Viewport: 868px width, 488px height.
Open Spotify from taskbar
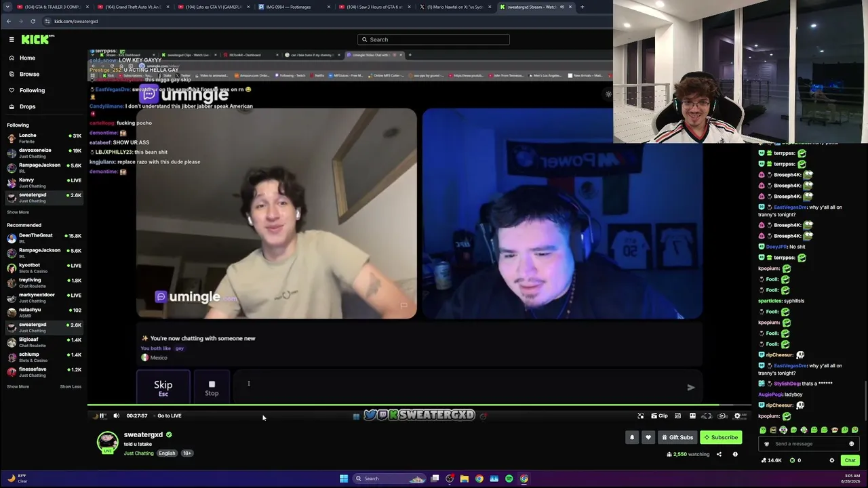(x=509, y=479)
